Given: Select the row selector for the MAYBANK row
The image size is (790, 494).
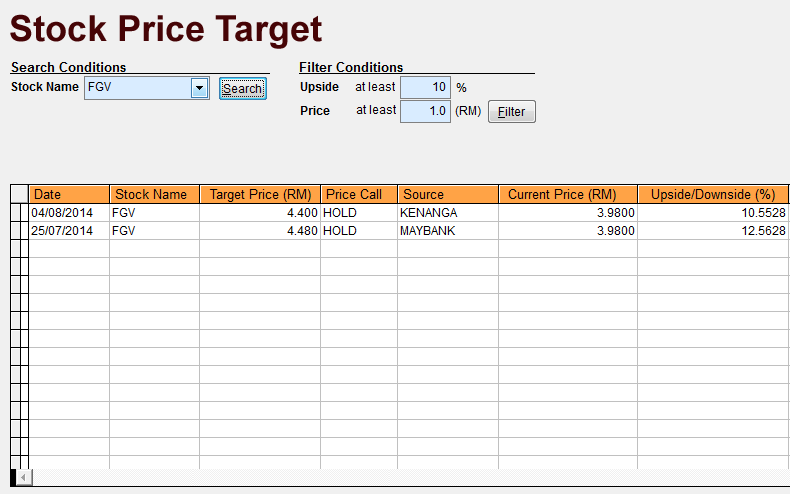Looking at the screenshot, I should pos(19,231).
